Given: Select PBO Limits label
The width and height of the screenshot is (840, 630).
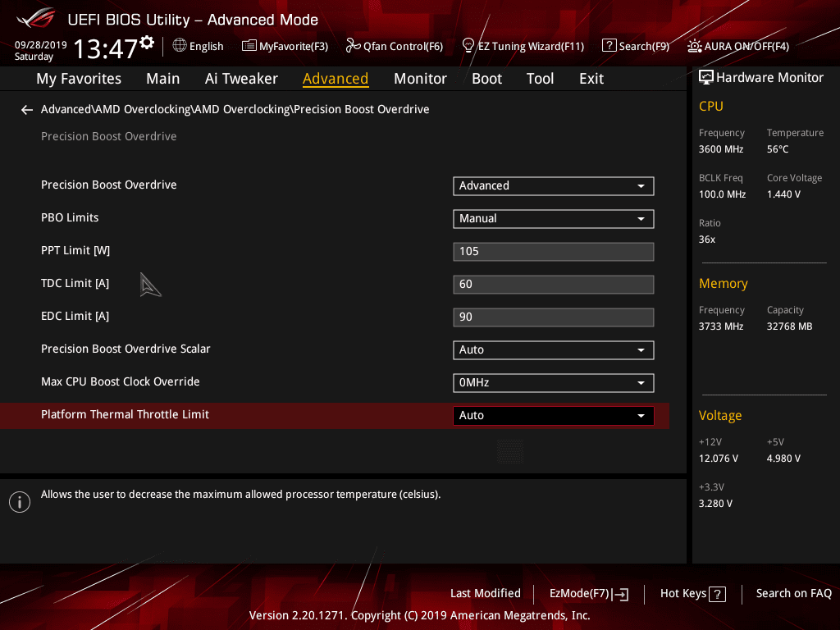Looking at the screenshot, I should coord(70,217).
